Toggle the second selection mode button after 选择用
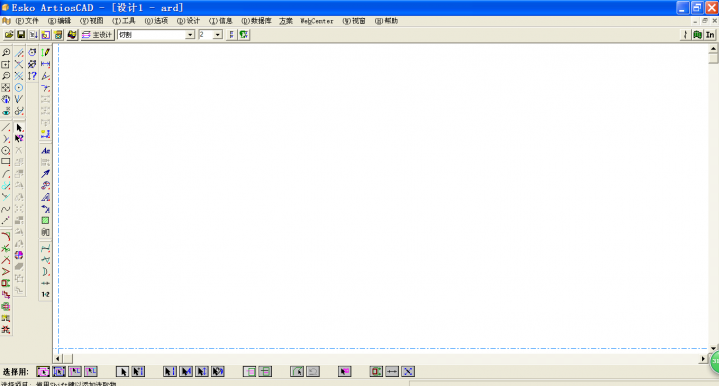Screen dimensions: 719x386 (59, 371)
